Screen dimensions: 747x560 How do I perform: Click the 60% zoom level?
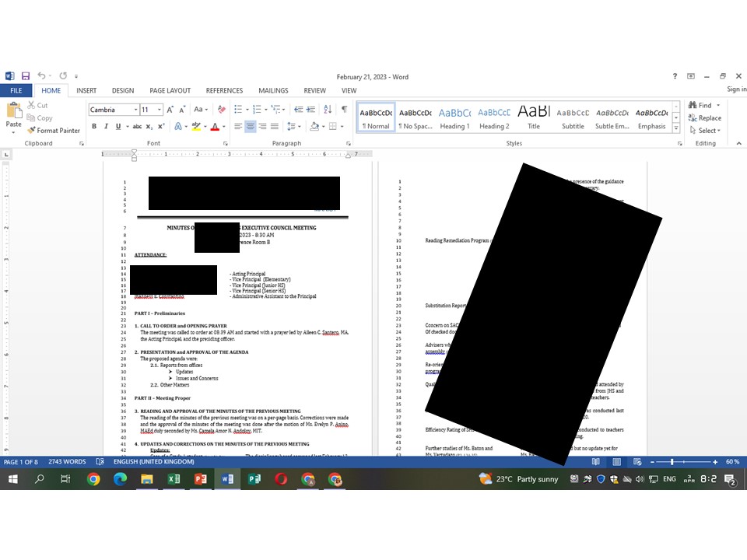[x=733, y=462]
